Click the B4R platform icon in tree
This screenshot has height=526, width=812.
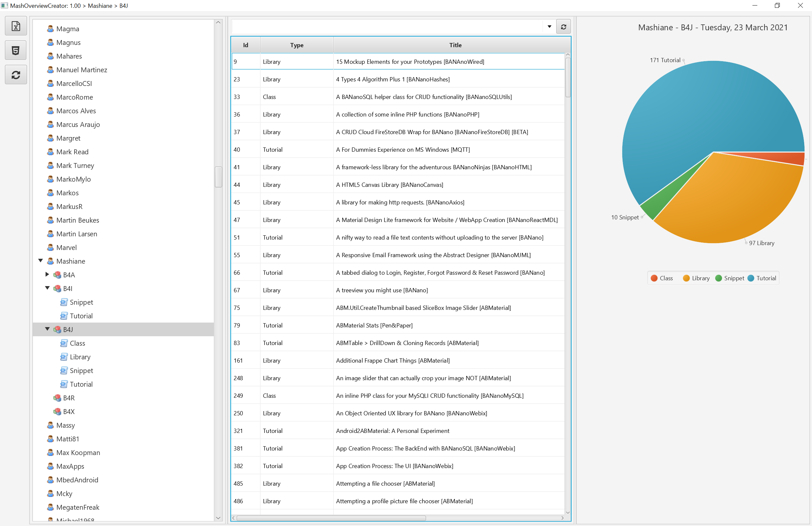pyautogui.click(x=57, y=398)
